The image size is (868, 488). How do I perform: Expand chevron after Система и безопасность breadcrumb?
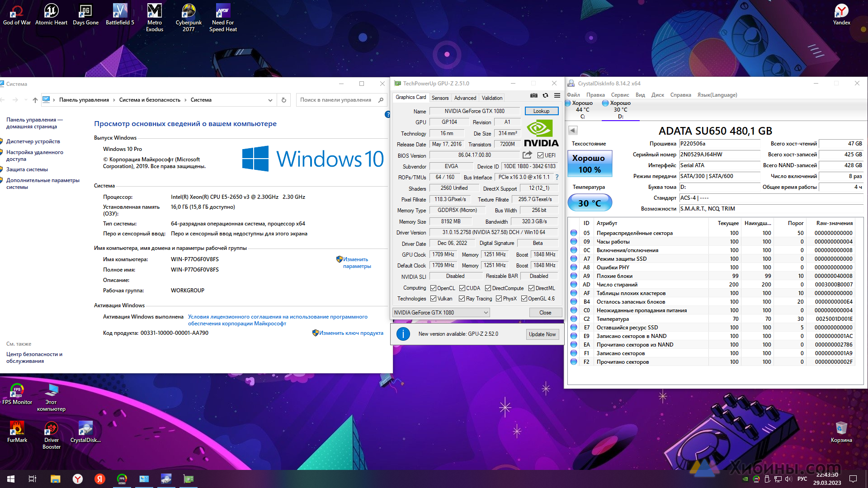point(185,100)
